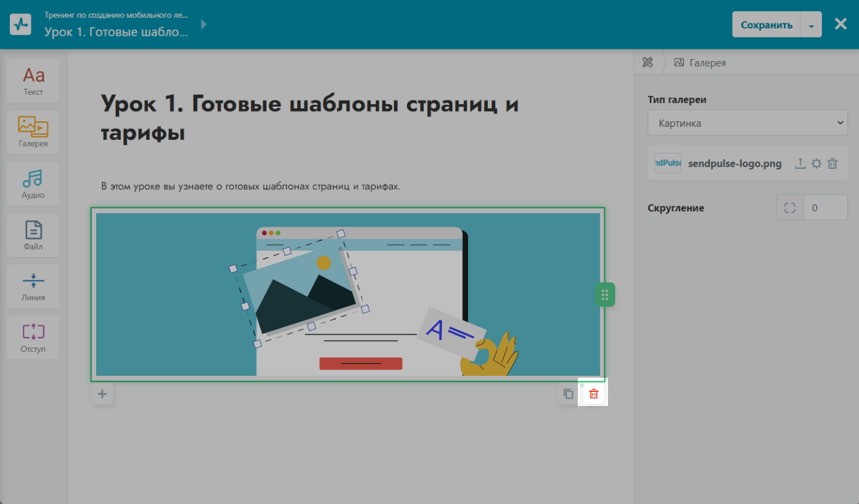Upload a replacement for sendpulse-logo.png
859x504 pixels.
tap(800, 163)
